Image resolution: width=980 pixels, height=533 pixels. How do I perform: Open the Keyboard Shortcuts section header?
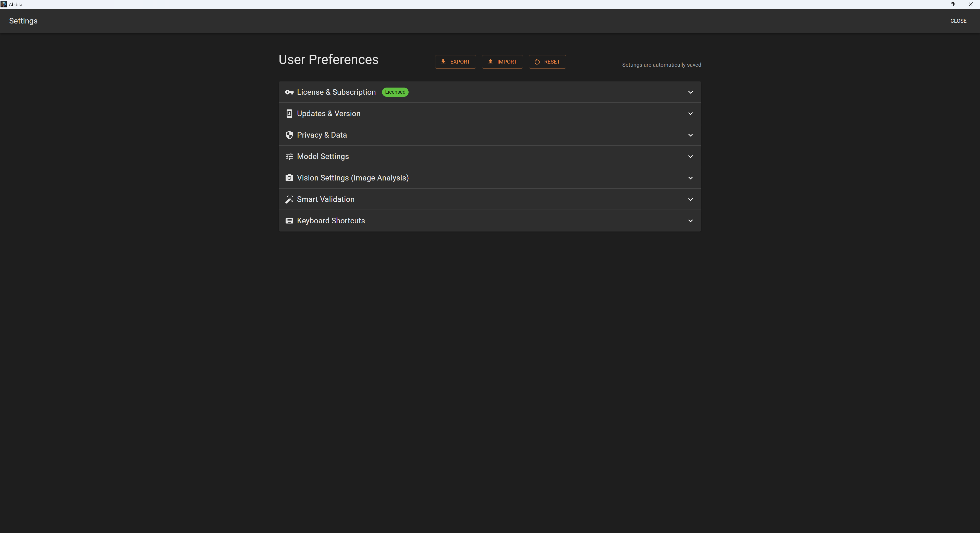[330, 221]
